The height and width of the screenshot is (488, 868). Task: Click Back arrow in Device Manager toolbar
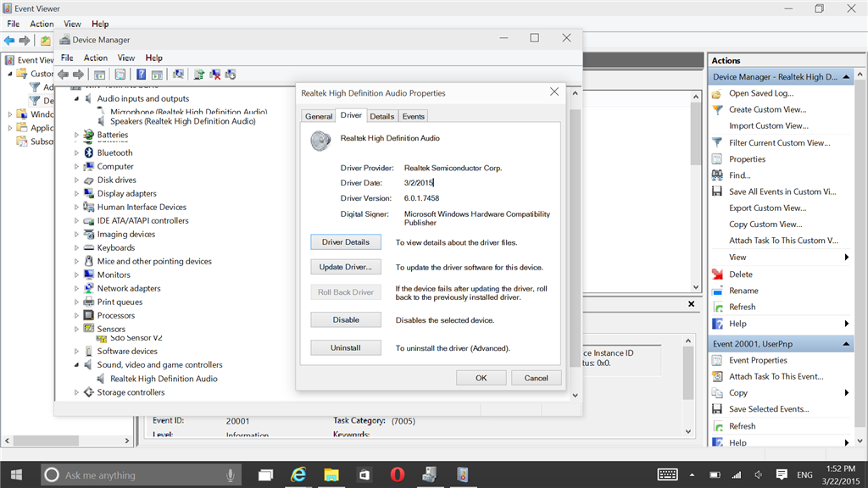pyautogui.click(x=63, y=75)
